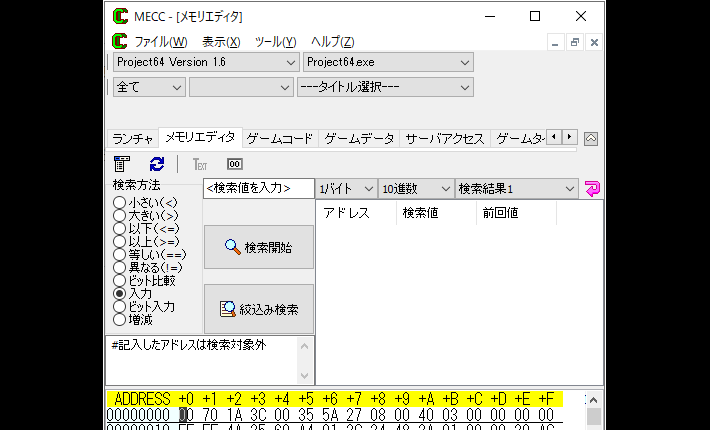Open the ツール(Y) menu
Screen dimensions: 710x430
tap(275, 42)
